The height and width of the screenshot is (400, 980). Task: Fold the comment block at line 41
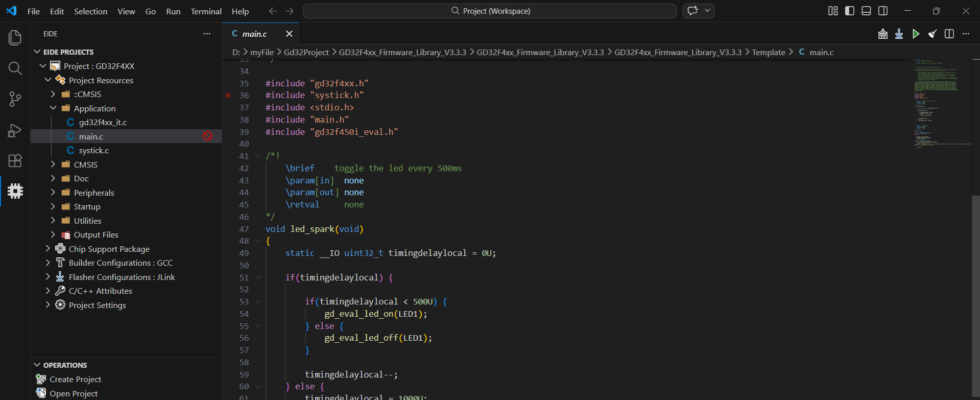(258, 156)
